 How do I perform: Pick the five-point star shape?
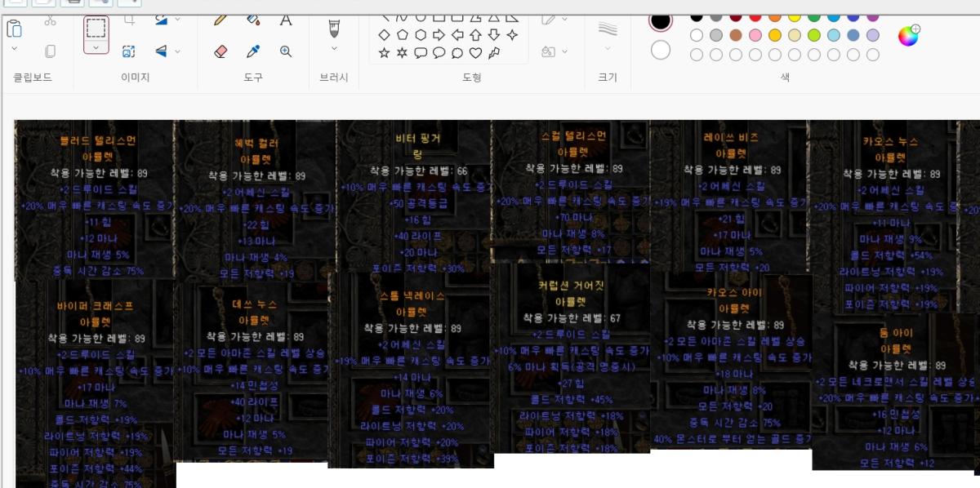[x=384, y=53]
